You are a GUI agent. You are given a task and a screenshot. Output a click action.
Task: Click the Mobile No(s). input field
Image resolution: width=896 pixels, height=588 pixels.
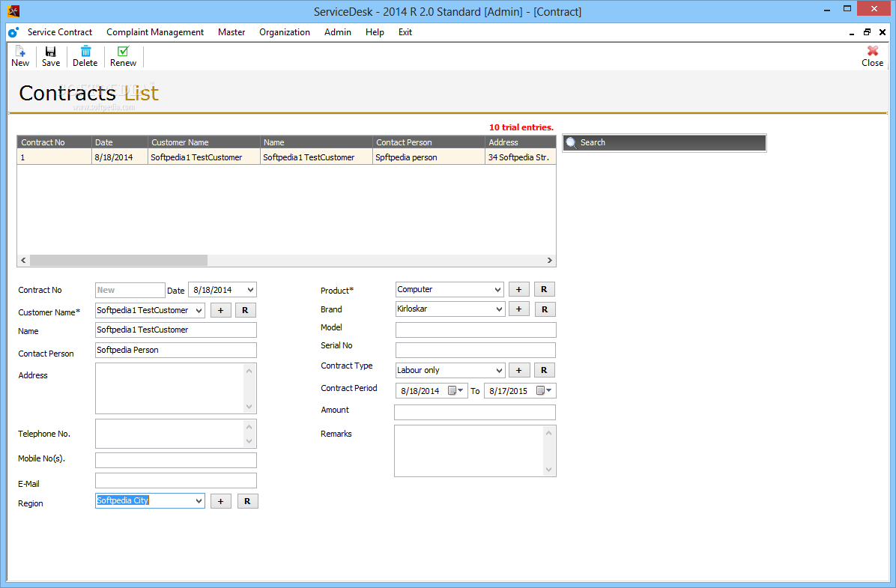point(175,460)
